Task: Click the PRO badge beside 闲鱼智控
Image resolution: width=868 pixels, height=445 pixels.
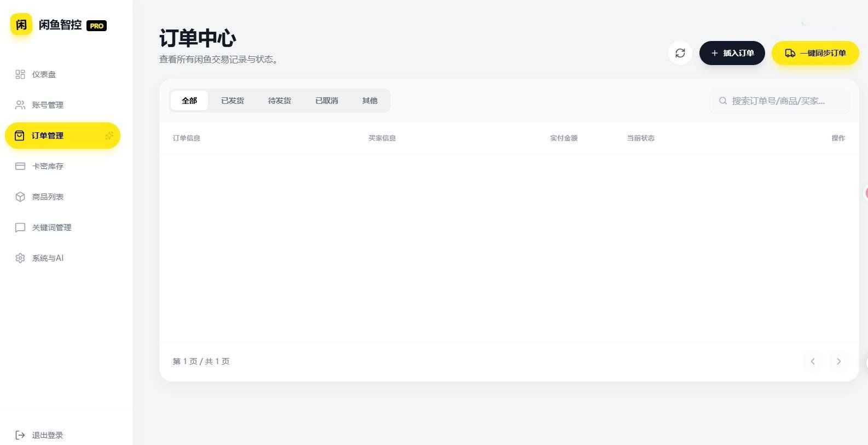Action: click(97, 26)
